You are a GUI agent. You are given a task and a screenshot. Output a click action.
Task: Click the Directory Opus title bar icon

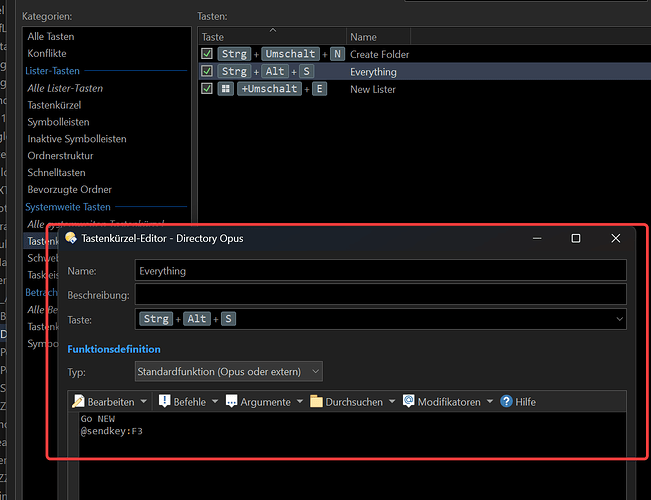coord(71,238)
